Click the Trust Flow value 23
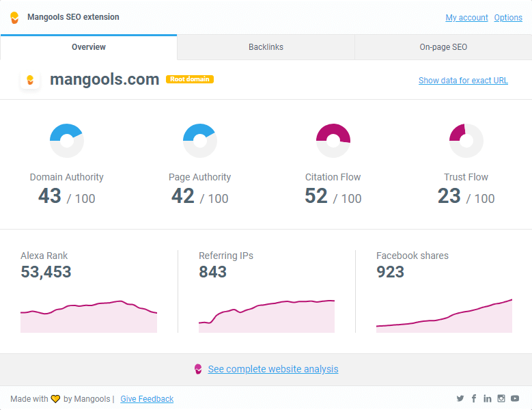Viewport: 532px width, 410px height. [x=449, y=196]
